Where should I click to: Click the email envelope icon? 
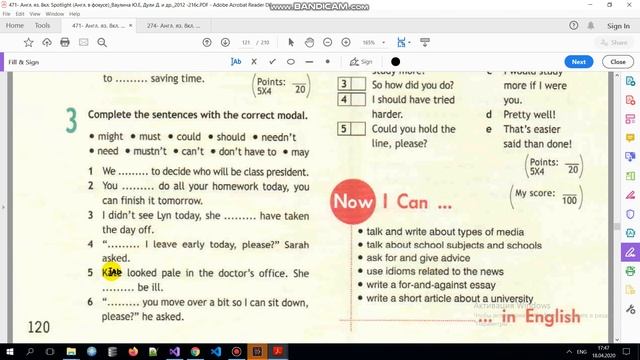pos(84,42)
